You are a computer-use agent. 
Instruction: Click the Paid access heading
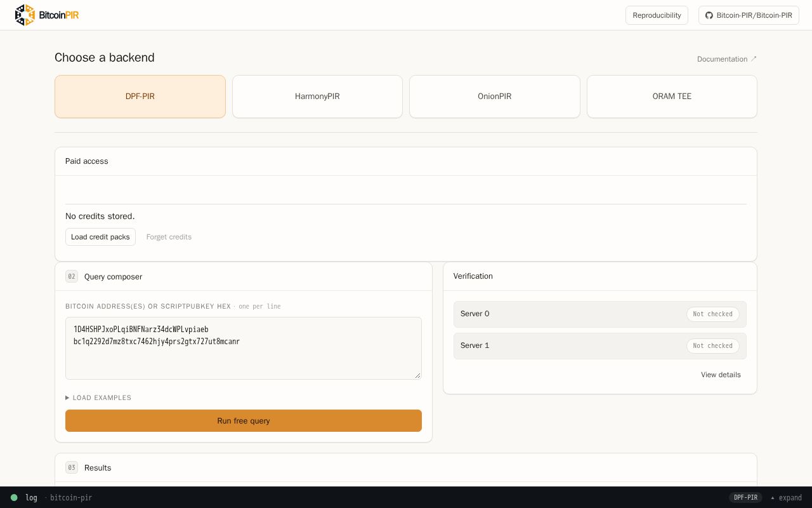[x=87, y=161]
